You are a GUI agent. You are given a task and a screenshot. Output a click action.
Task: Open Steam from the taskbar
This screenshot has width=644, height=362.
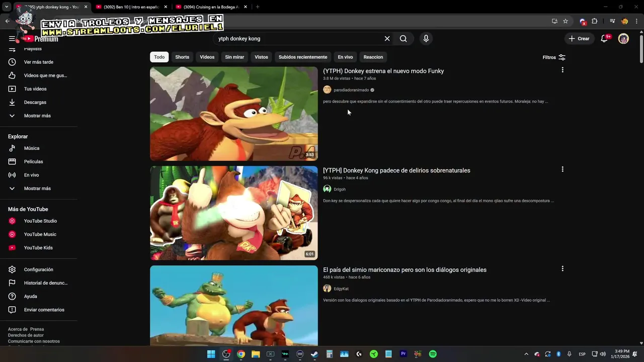pos(314,354)
